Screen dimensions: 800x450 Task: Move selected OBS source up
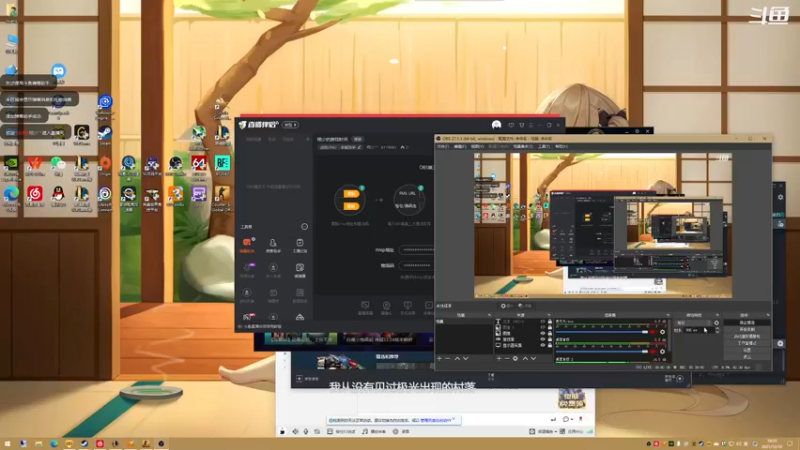pos(526,359)
